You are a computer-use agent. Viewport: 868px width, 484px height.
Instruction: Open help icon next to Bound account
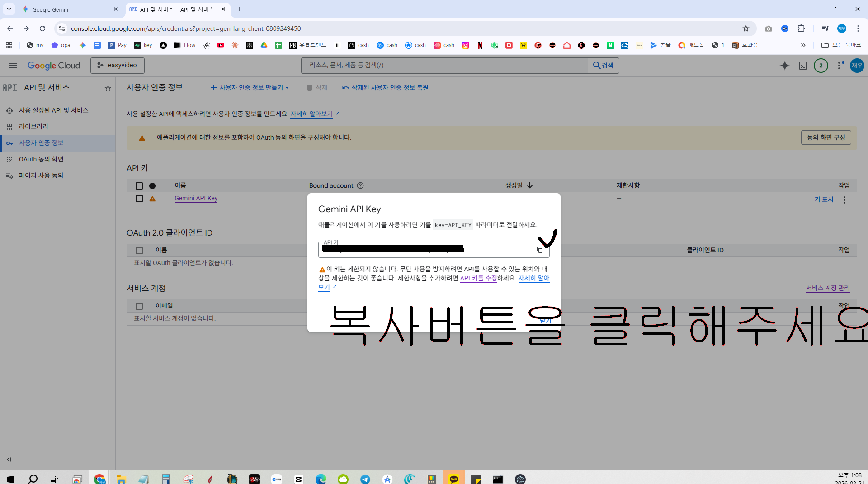coord(360,185)
